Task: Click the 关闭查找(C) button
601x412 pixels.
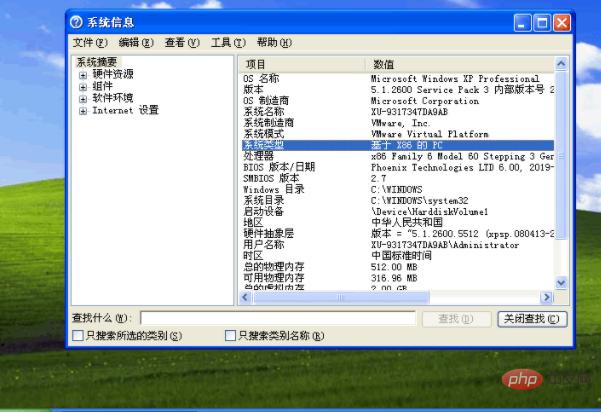Action: pyautogui.click(x=532, y=319)
